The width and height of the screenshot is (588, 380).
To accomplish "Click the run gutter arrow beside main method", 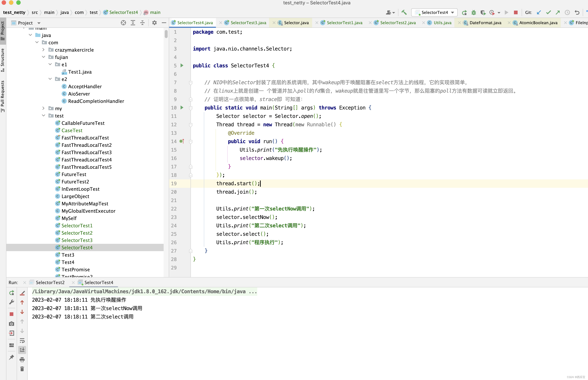I will tap(182, 108).
